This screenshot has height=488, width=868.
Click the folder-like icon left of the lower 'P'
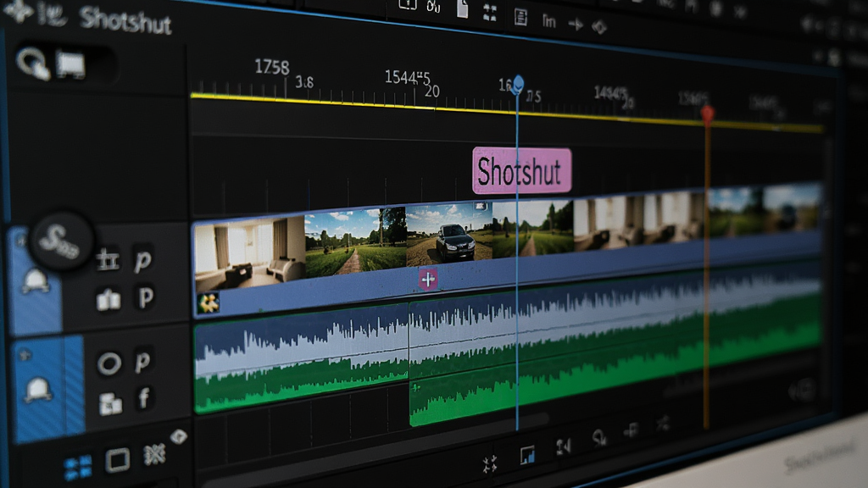point(108,299)
